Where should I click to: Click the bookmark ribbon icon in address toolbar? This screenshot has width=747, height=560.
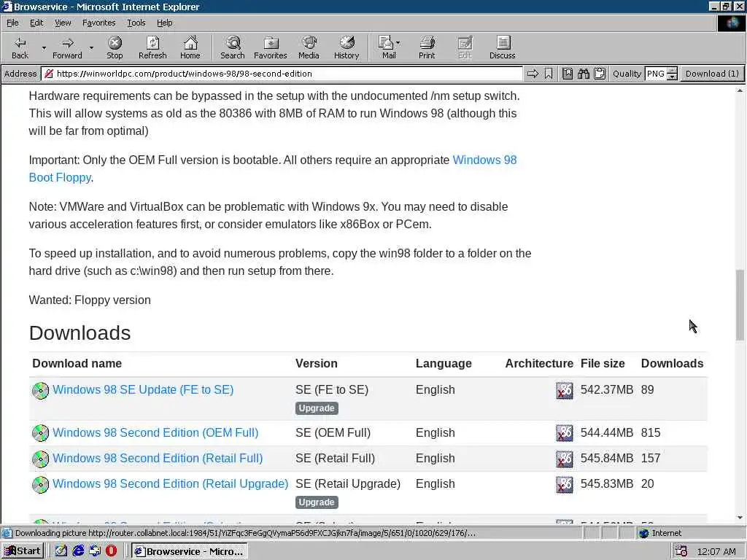(549, 74)
